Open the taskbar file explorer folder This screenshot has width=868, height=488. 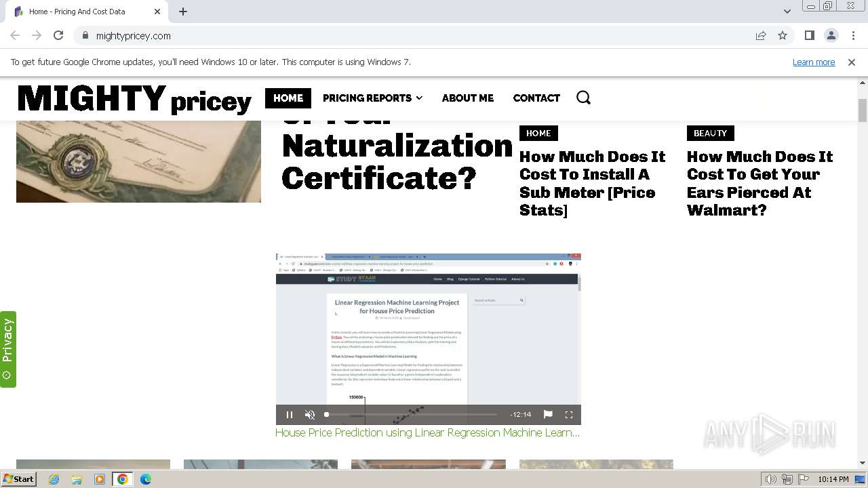pyautogui.click(x=77, y=479)
